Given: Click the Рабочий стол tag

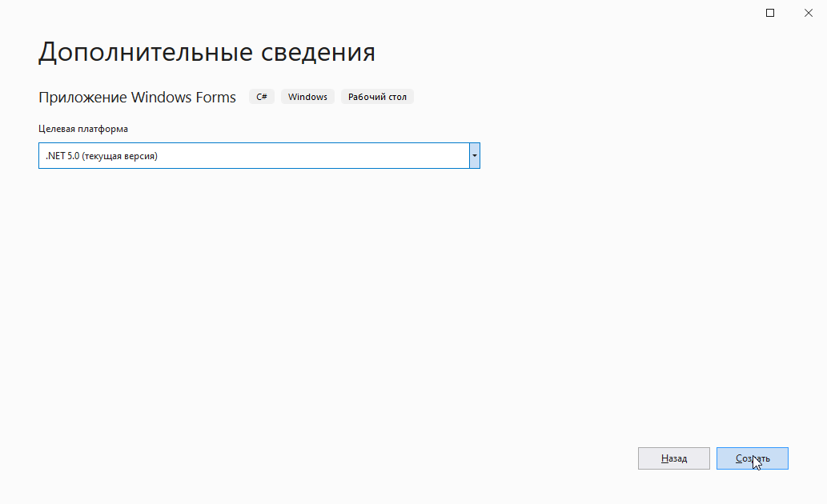Looking at the screenshot, I should tap(377, 97).
